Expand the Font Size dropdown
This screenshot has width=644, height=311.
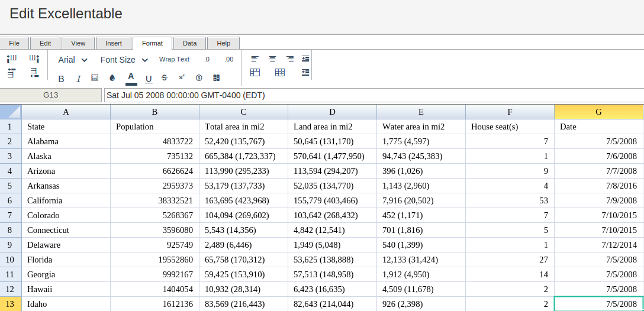click(124, 60)
